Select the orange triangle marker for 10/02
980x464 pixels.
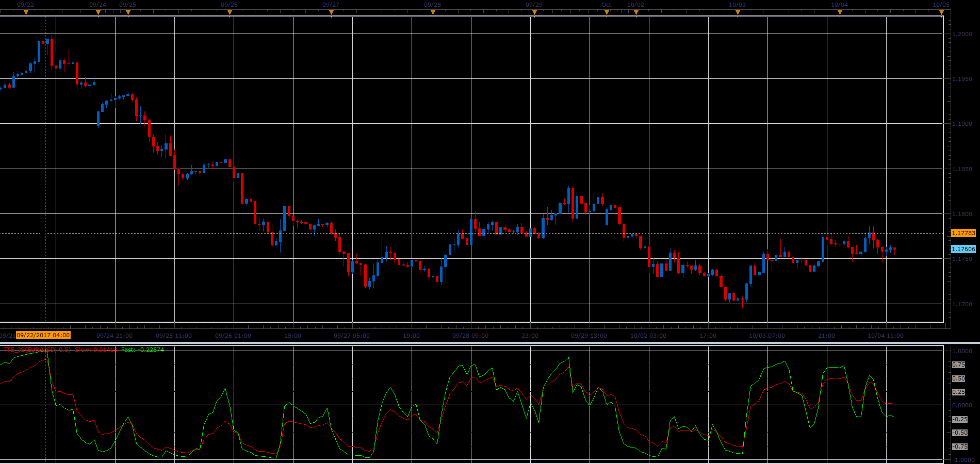[636, 13]
